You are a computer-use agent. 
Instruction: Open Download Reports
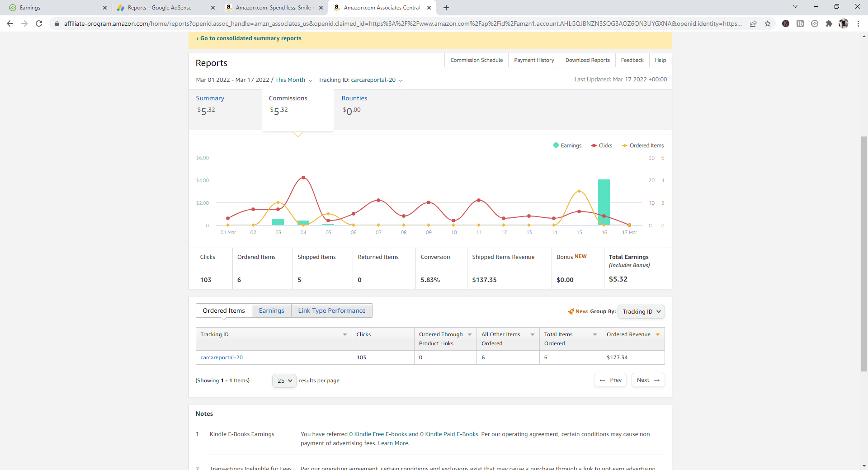click(x=587, y=60)
